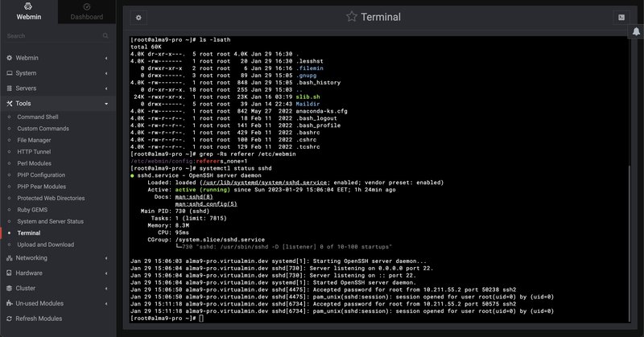The height and width of the screenshot is (337, 644).
Task: Open the Terminal module configuration gear
Action: click(138, 16)
